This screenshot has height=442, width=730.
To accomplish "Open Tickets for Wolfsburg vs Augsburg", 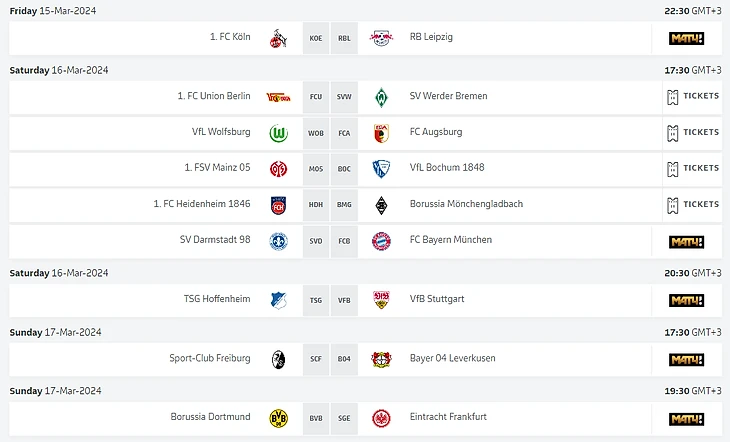I will click(x=692, y=133).
